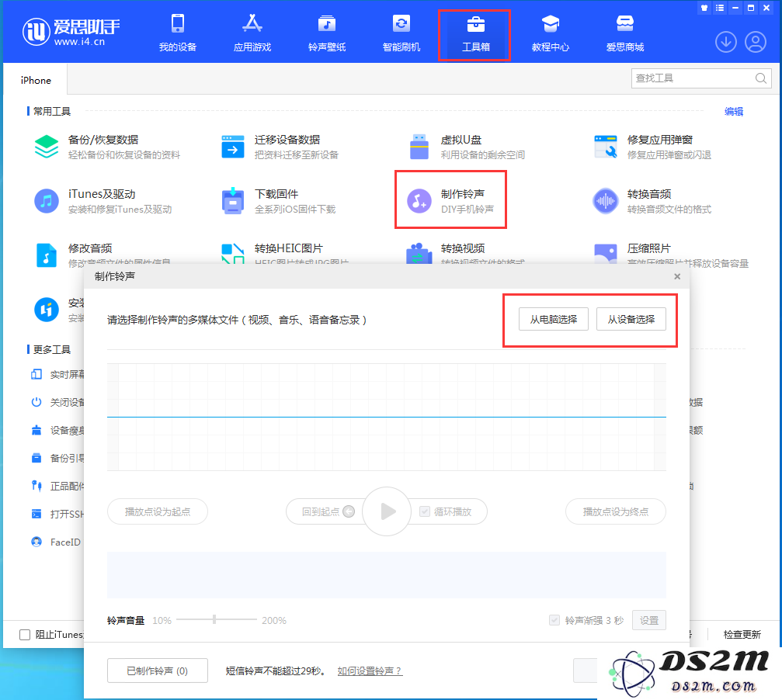Viewport: 782px width, 700px height.
Task: Click the 设置 button for fade-in
Action: (x=649, y=620)
